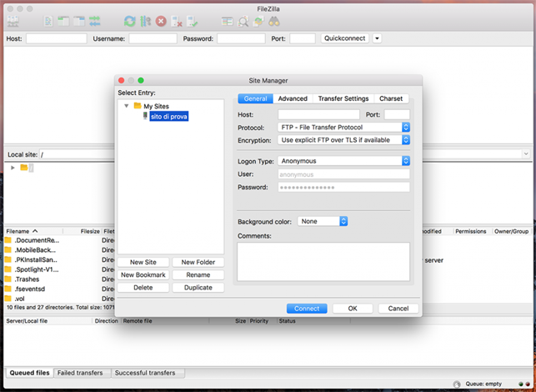536x392 pixels.
Task: Toggle synchronized browsing icon
Action: click(x=258, y=22)
